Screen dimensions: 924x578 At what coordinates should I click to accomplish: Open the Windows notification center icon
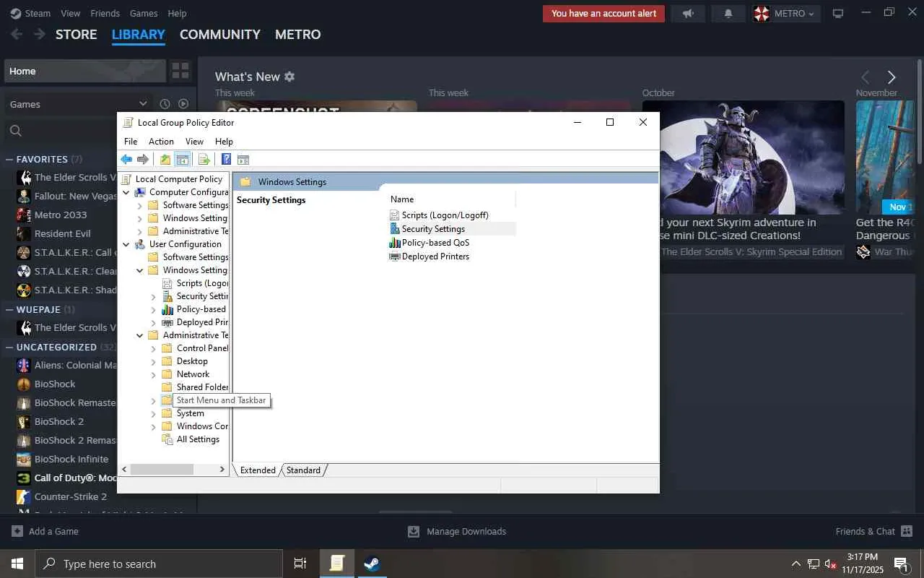pos(901,564)
